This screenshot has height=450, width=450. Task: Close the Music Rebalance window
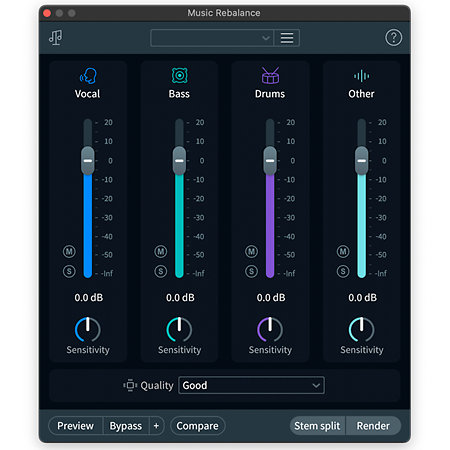pyautogui.click(x=47, y=13)
